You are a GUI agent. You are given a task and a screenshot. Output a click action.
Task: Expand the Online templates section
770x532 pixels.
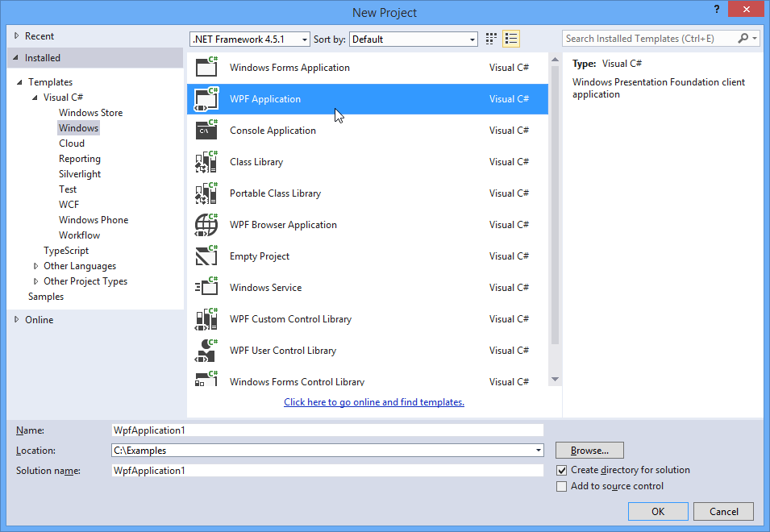point(16,319)
